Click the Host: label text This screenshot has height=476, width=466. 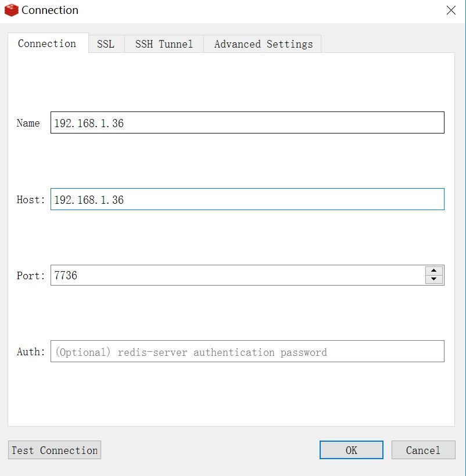[30, 200]
